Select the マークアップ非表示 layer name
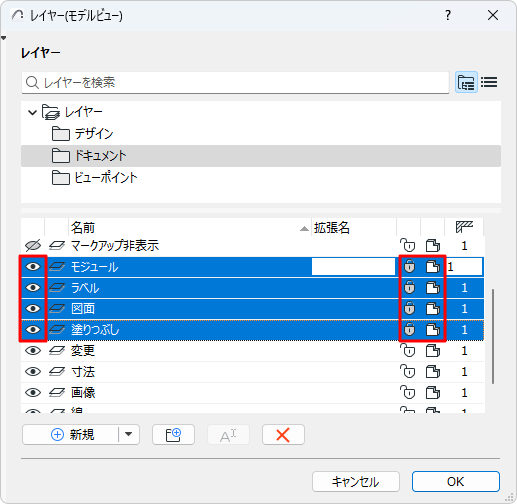The image size is (517, 504). pyautogui.click(x=115, y=246)
